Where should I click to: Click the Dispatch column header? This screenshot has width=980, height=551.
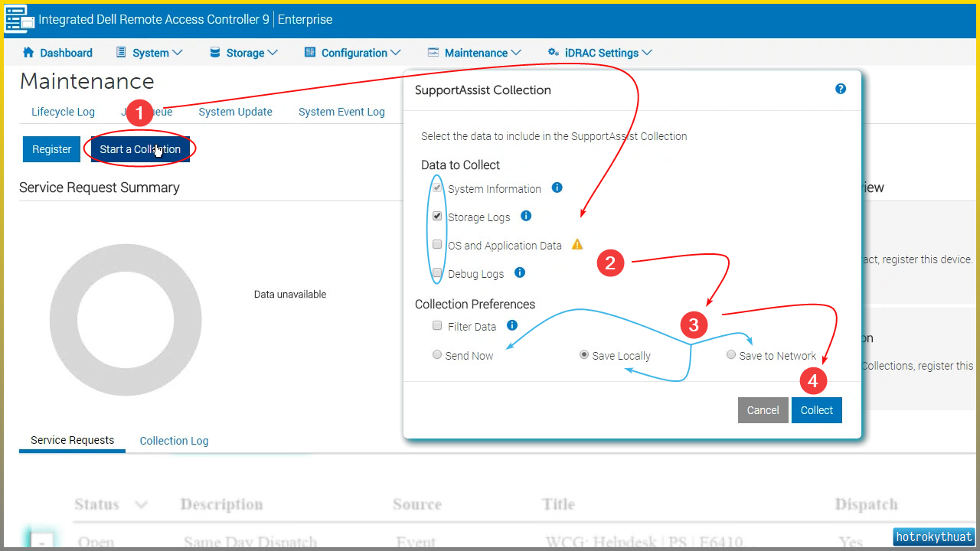point(866,504)
